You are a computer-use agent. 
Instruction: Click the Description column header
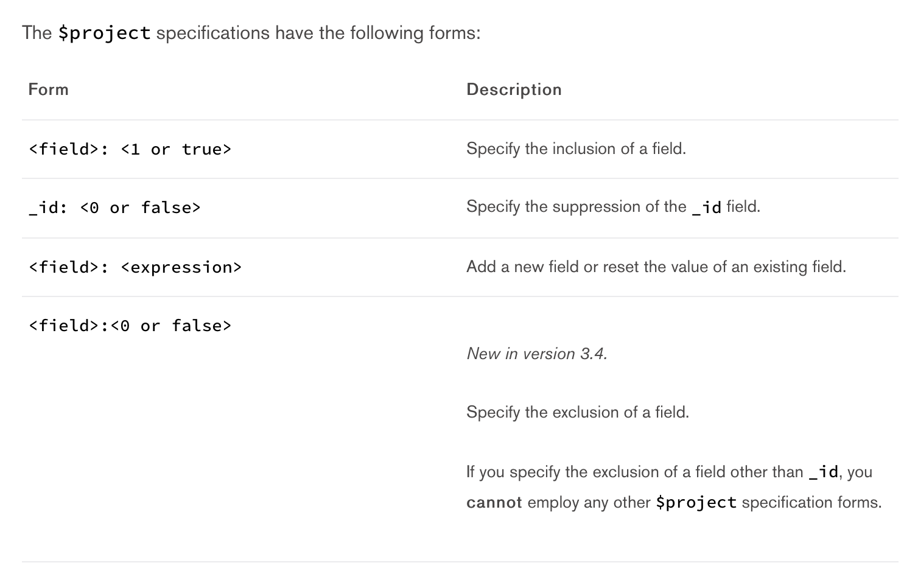[514, 89]
